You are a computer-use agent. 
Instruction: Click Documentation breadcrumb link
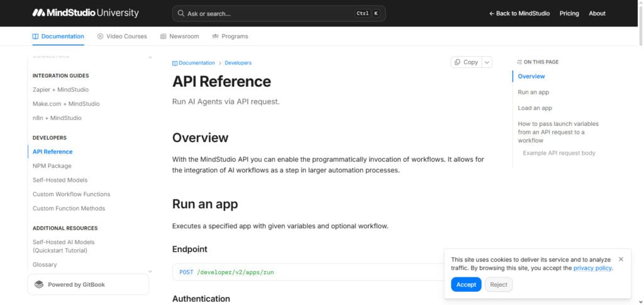pos(196,63)
